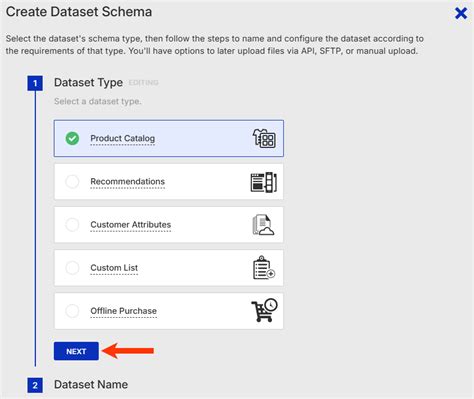Click the NEXT button
Screen dimensions: 474x399
pyautogui.click(x=76, y=351)
